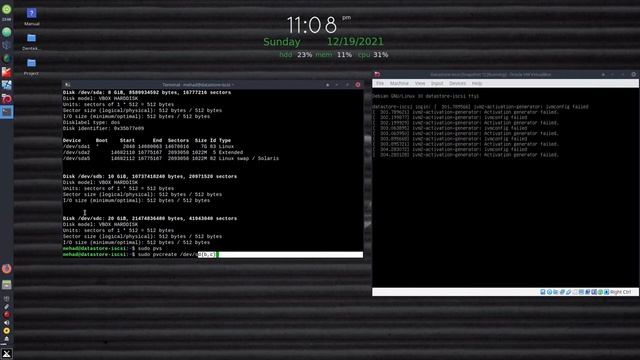
Task: Open Machine menu in VirtualBox window
Action: point(399,83)
